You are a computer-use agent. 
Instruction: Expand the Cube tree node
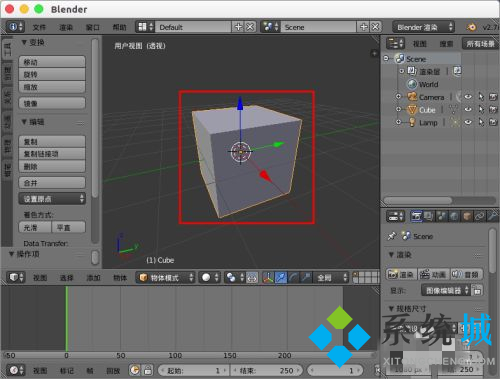(x=398, y=109)
